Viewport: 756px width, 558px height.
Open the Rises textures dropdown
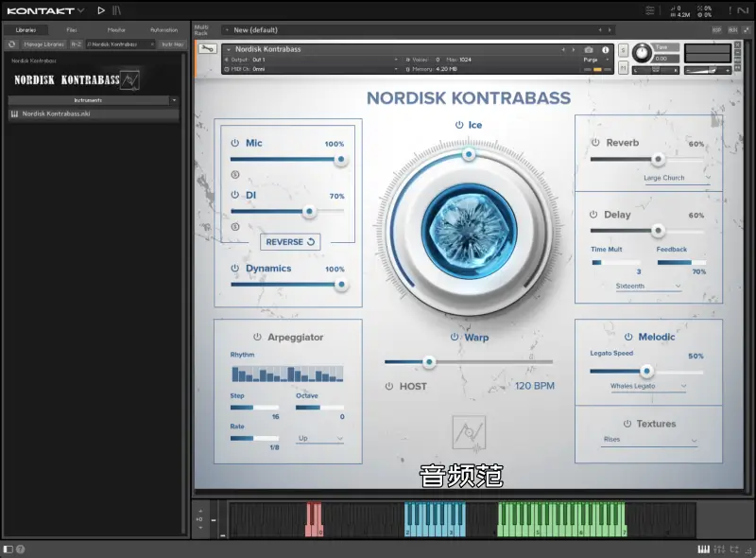[x=649, y=440]
